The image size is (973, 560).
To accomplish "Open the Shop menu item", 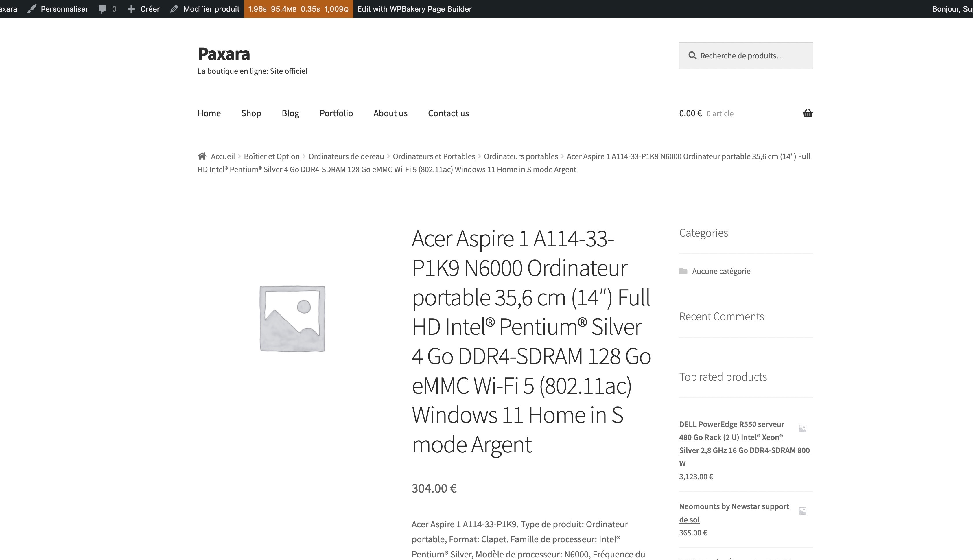I will point(251,113).
